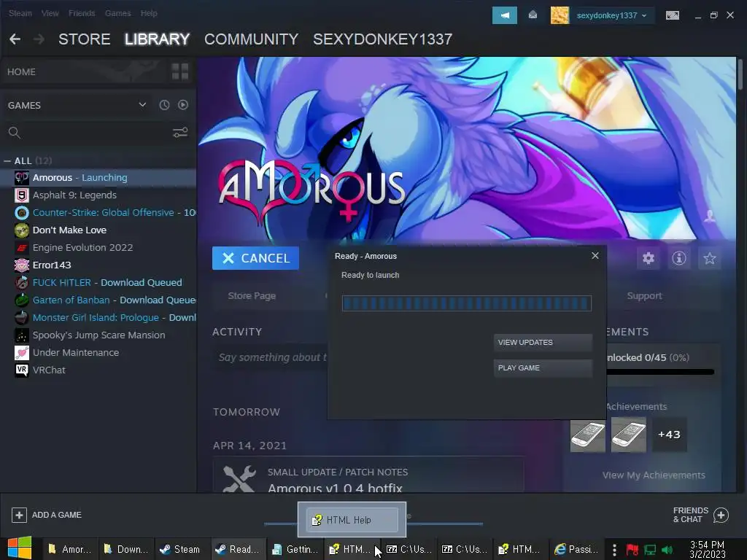Click the forward navigation arrow
The image size is (747, 560).
(x=39, y=39)
